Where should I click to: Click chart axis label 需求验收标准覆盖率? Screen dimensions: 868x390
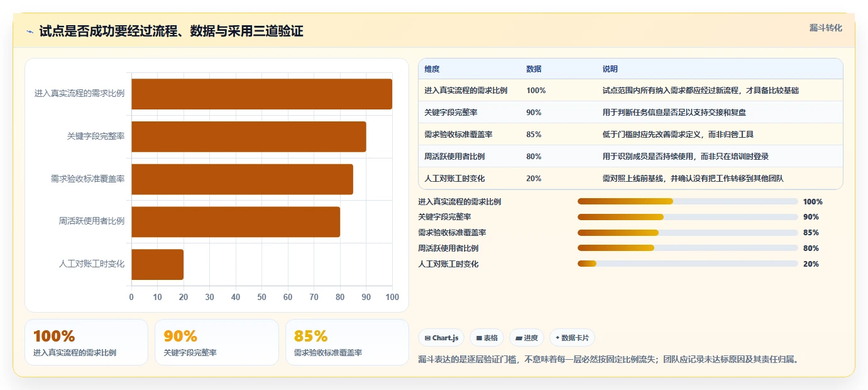point(87,179)
